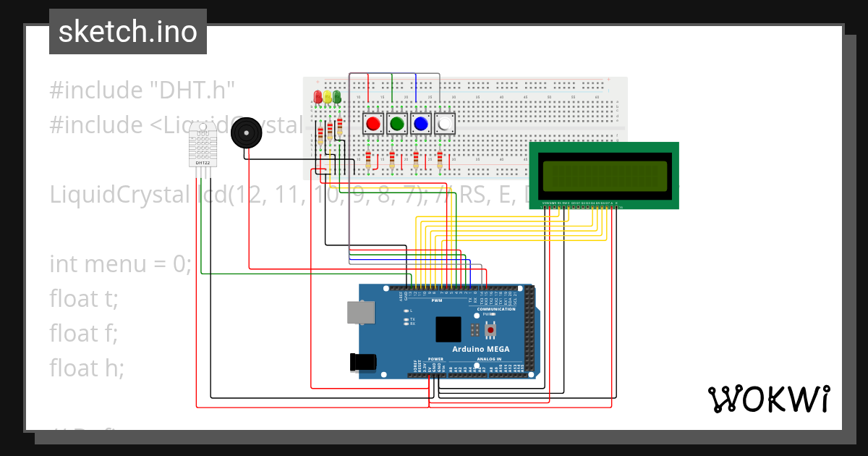Screen dimensions: 868x456
Task: Click the ATmega chip on the Arduino
Action: 448,329
